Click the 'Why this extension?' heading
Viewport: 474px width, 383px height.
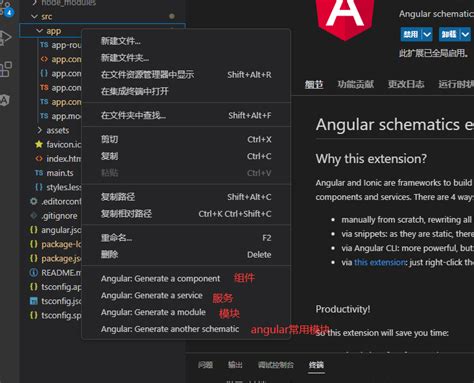[x=371, y=159]
